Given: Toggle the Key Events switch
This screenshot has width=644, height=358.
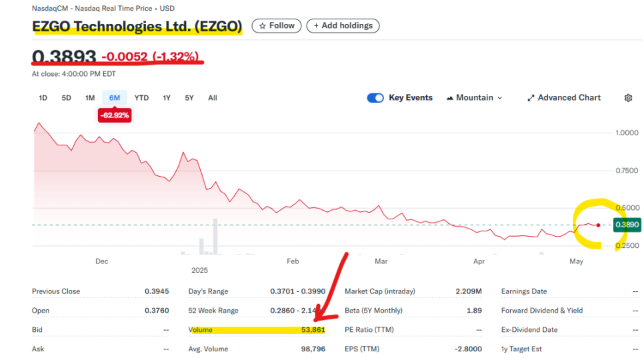Looking at the screenshot, I should [x=375, y=98].
